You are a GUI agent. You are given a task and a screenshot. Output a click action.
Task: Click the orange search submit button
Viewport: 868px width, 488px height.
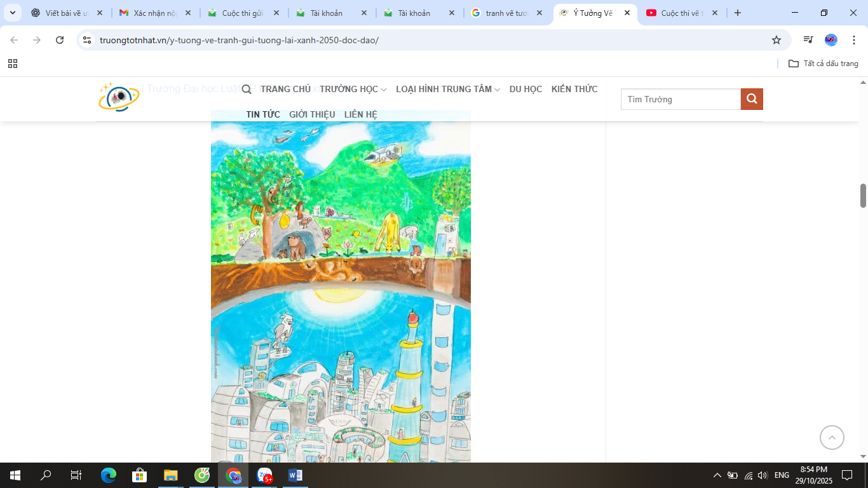click(x=752, y=99)
